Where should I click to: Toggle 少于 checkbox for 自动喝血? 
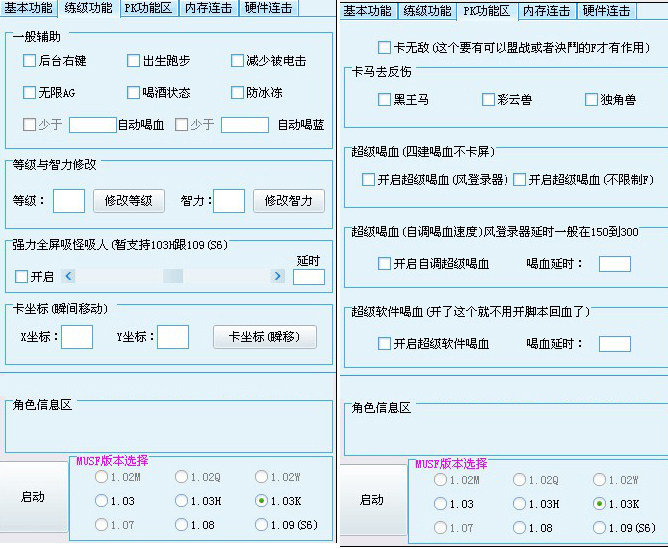tap(29, 124)
